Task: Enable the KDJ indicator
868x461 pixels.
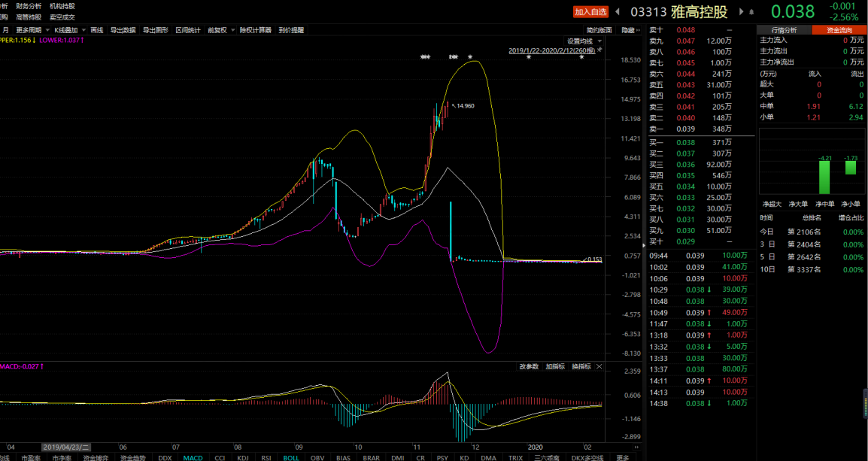Action: [x=242, y=458]
